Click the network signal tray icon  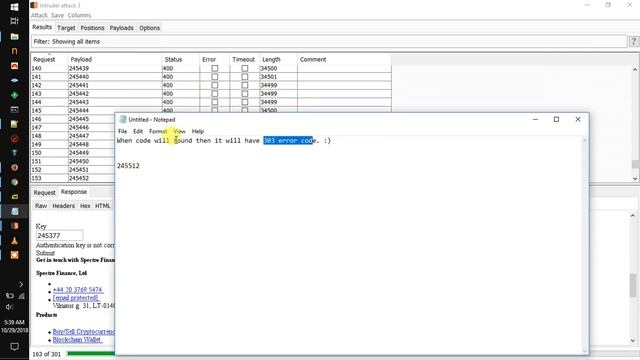(21, 296)
